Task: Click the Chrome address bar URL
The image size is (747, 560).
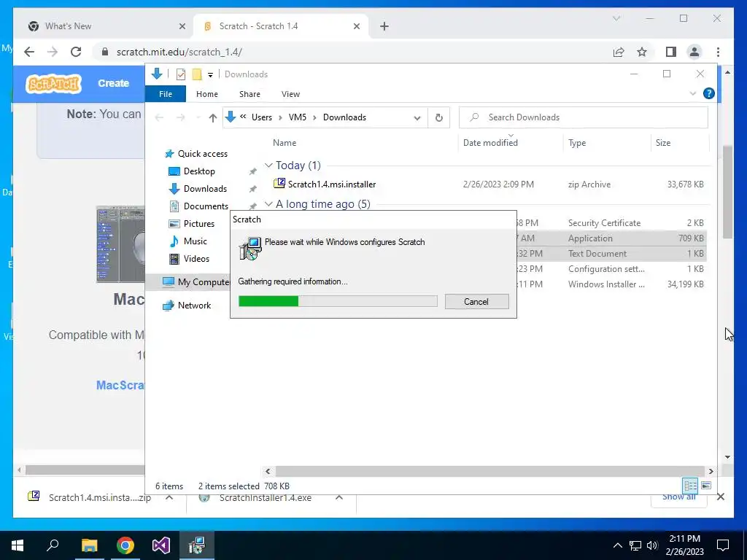Action: 179,52
